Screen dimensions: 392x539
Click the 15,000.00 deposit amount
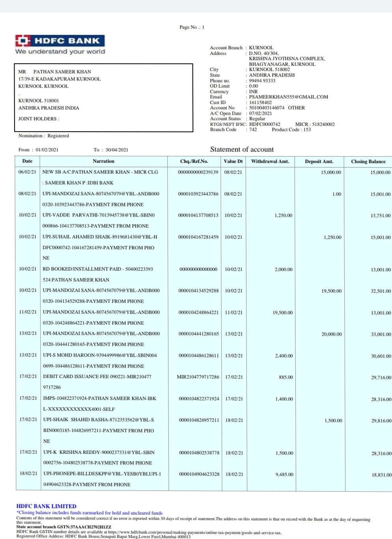[x=331, y=172]
